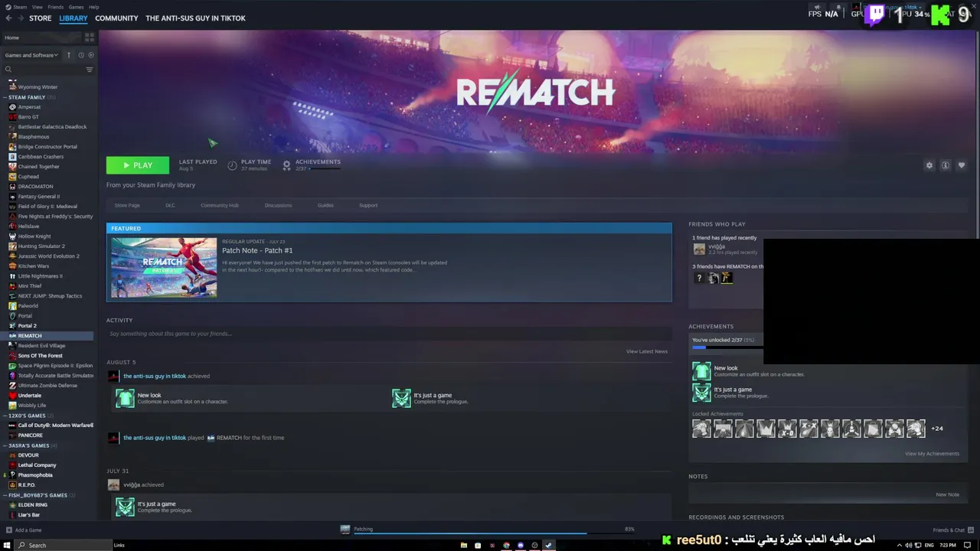Click the Add a Game plus icon
Viewport: 980px width, 551px height.
tap(8, 530)
